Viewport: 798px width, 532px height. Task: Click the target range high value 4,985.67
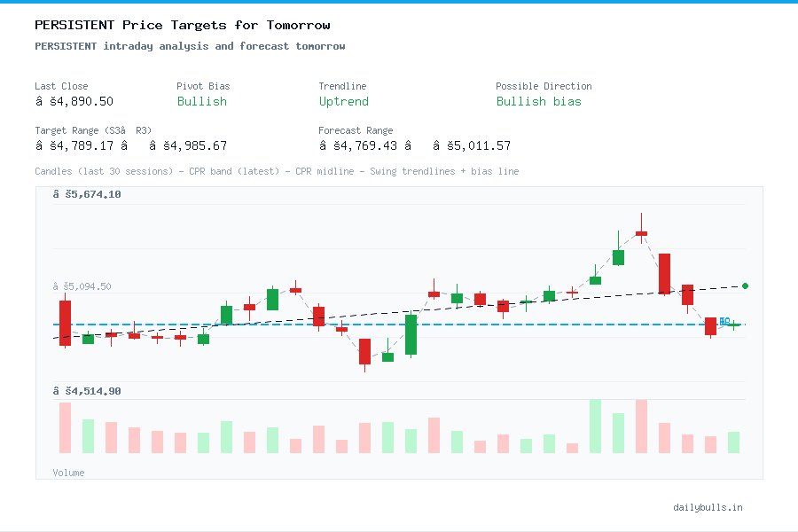[188, 145]
